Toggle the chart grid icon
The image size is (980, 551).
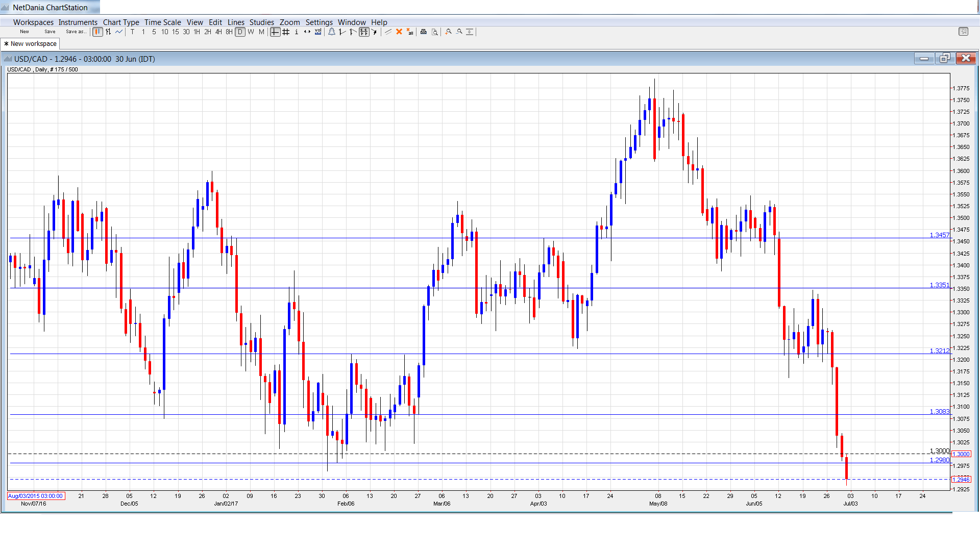286,32
